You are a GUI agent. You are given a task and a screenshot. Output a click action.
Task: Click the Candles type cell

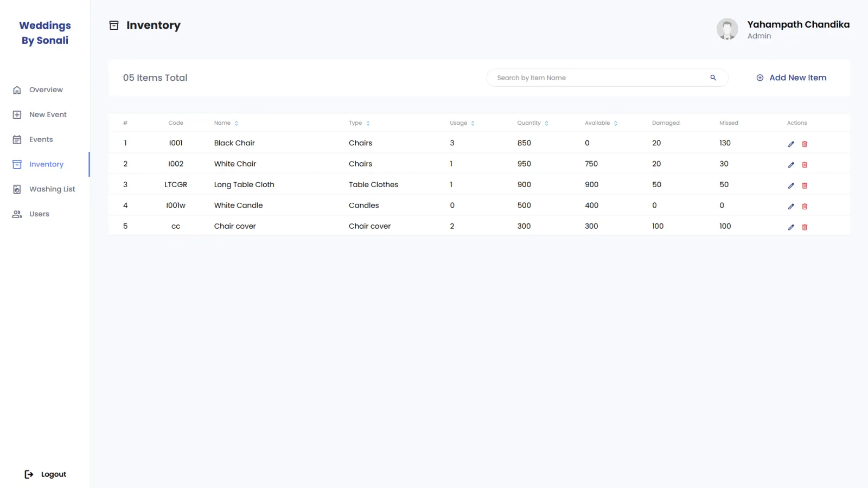point(363,206)
